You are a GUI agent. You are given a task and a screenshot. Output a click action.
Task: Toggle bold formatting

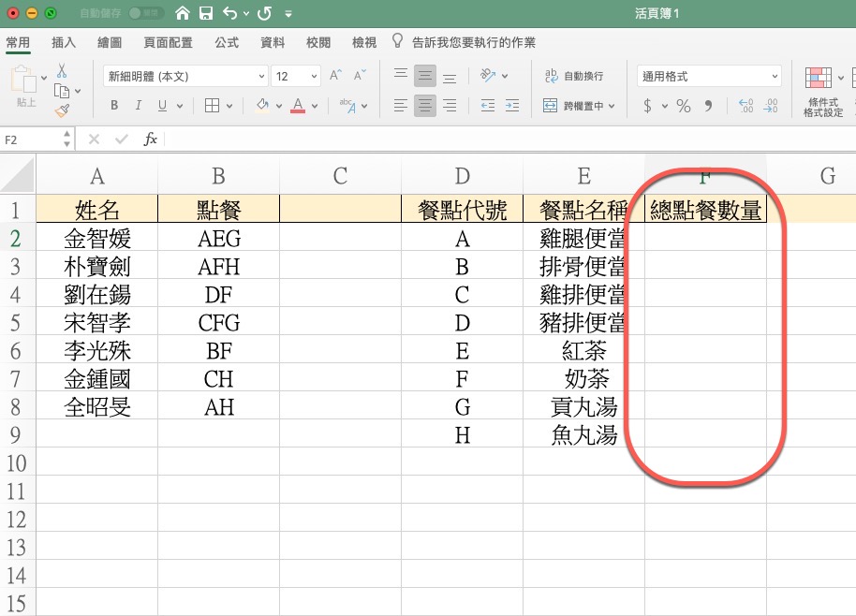click(114, 105)
